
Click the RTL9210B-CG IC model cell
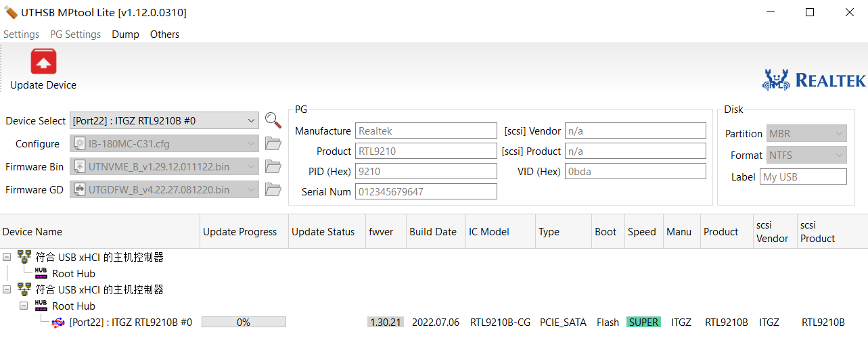[500, 323]
